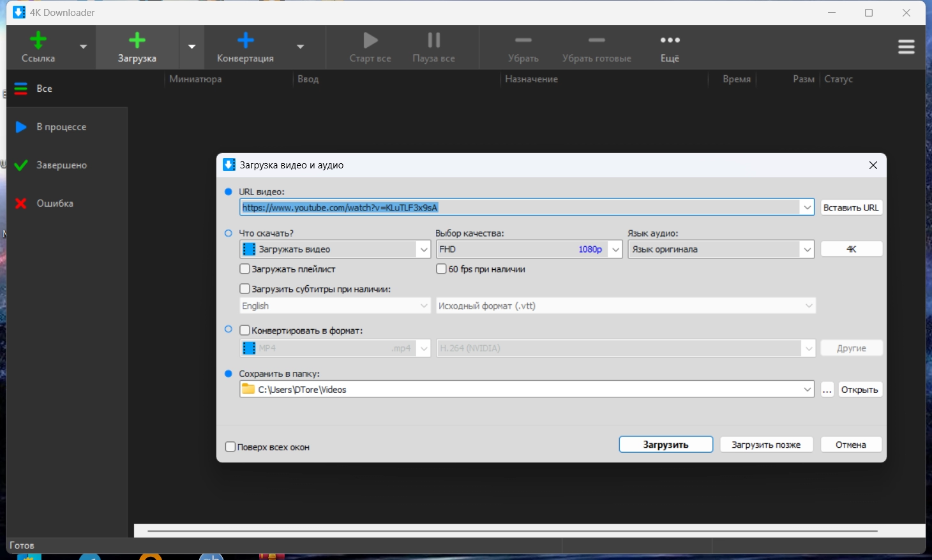Click the blue plus Конвертация icon

[x=246, y=40]
